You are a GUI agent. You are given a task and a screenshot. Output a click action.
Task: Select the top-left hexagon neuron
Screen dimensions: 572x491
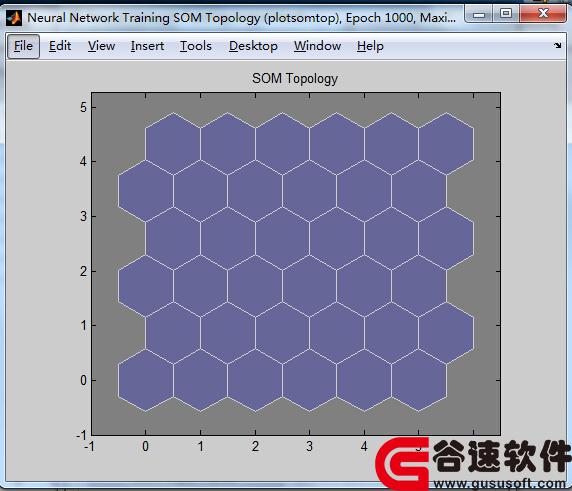pyautogui.click(x=173, y=144)
